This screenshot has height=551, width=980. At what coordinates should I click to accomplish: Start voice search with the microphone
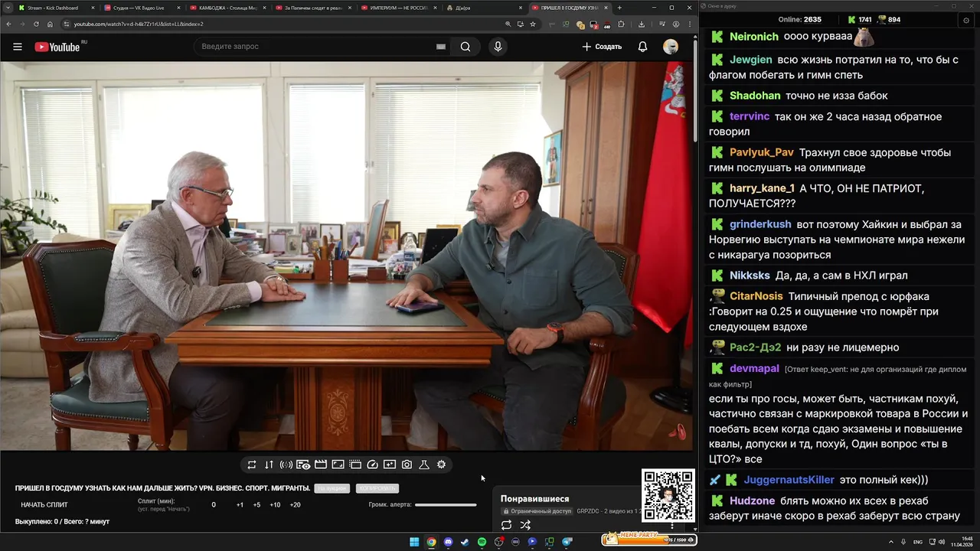(x=498, y=47)
